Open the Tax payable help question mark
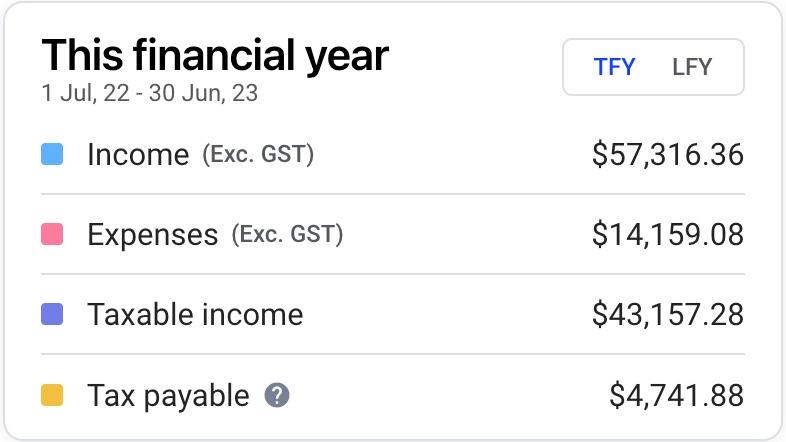This screenshot has height=442, width=786. pyautogui.click(x=277, y=395)
